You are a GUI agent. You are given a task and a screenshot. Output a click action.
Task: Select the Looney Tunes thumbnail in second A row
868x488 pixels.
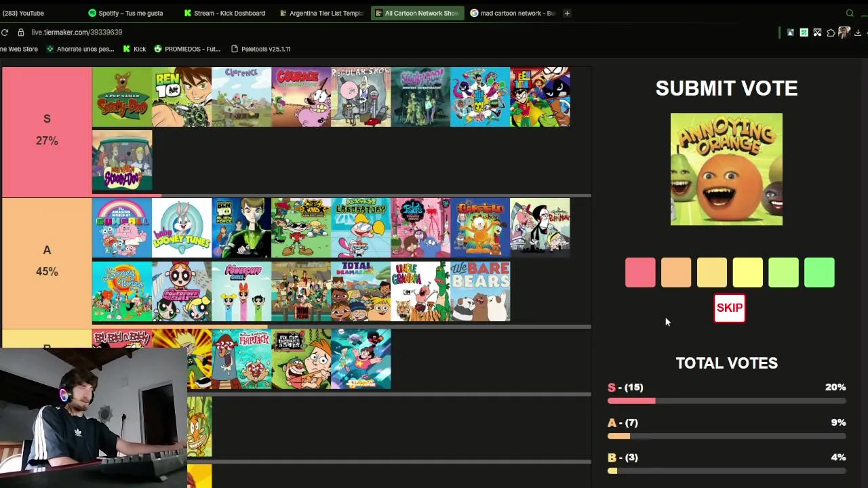click(x=122, y=291)
